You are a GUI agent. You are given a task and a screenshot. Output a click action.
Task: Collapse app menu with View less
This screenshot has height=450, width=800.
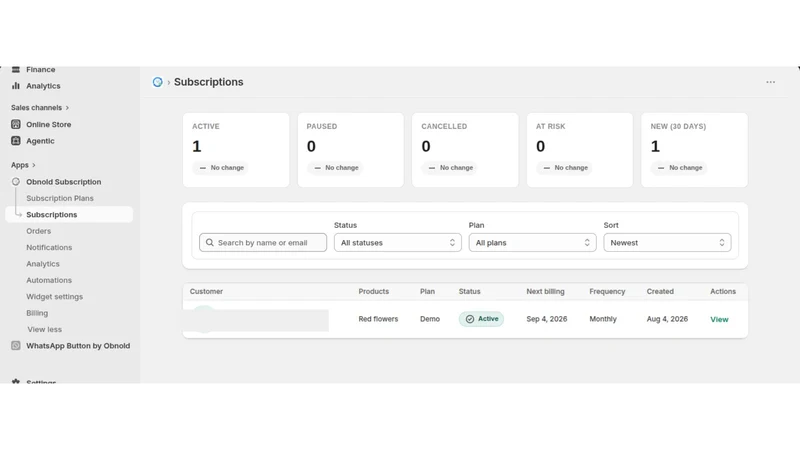44,330
